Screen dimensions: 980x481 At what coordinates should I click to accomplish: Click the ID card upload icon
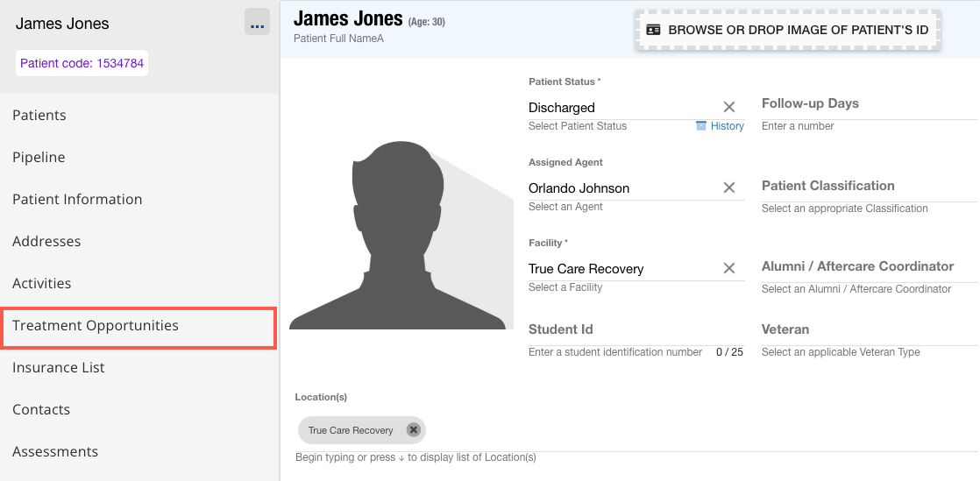653,30
